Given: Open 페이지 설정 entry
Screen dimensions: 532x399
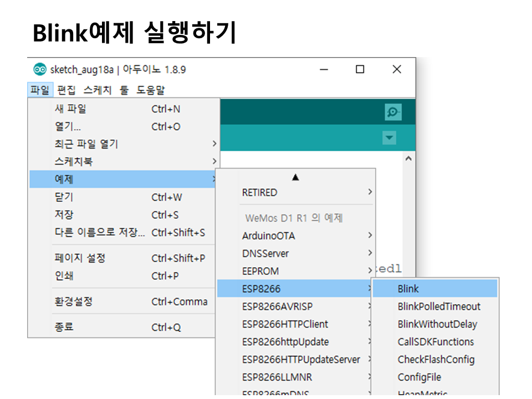Looking at the screenshot, I should tap(122, 258).
